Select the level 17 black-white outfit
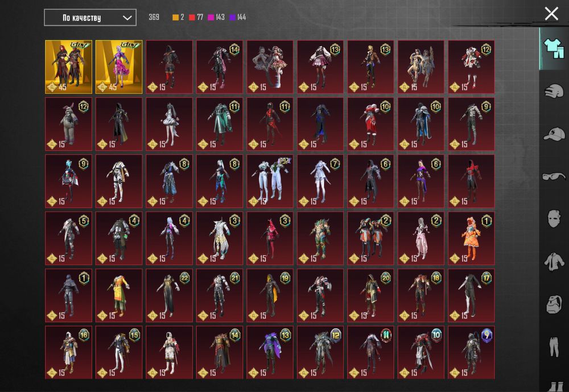 [471, 295]
